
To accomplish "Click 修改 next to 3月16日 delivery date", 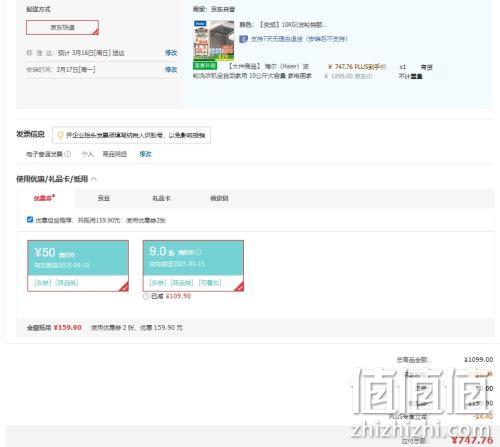I will pyautogui.click(x=171, y=53).
